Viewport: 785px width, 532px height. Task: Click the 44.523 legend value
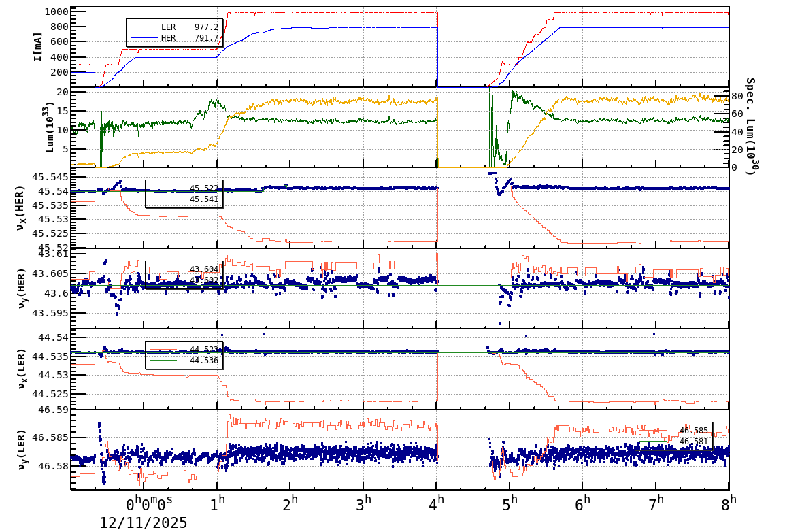point(204,349)
